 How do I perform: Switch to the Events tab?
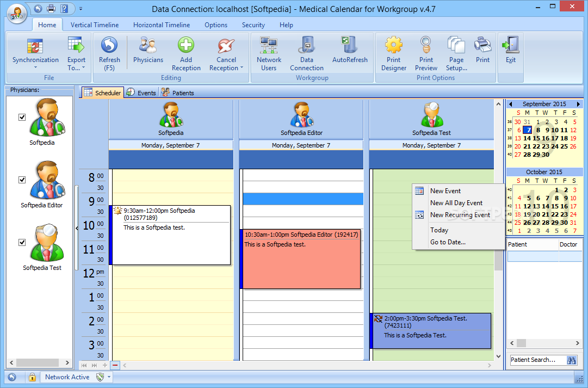(141, 93)
